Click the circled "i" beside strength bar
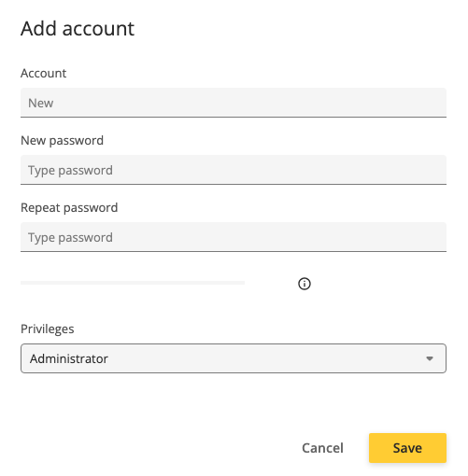This screenshot has width=468, height=476. tap(305, 284)
